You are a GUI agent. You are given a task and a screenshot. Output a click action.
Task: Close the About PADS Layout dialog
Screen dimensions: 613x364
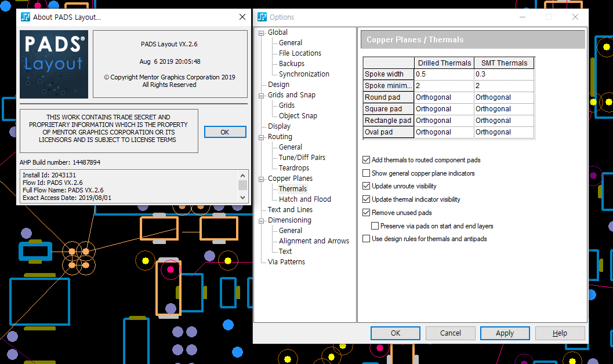pyautogui.click(x=242, y=17)
